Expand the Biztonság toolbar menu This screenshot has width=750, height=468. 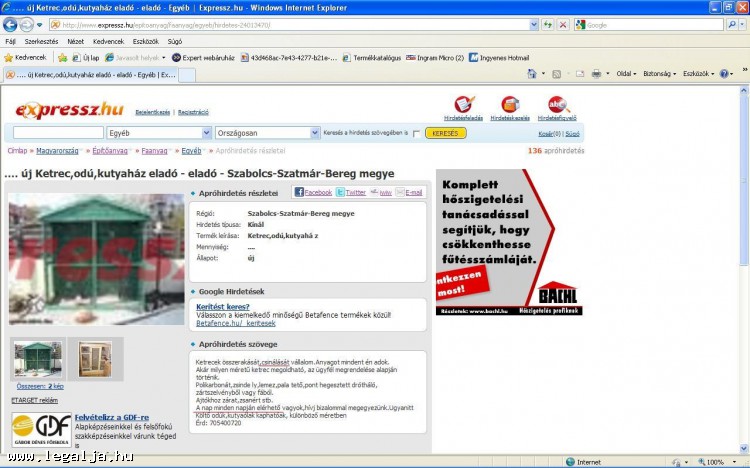tap(660, 74)
